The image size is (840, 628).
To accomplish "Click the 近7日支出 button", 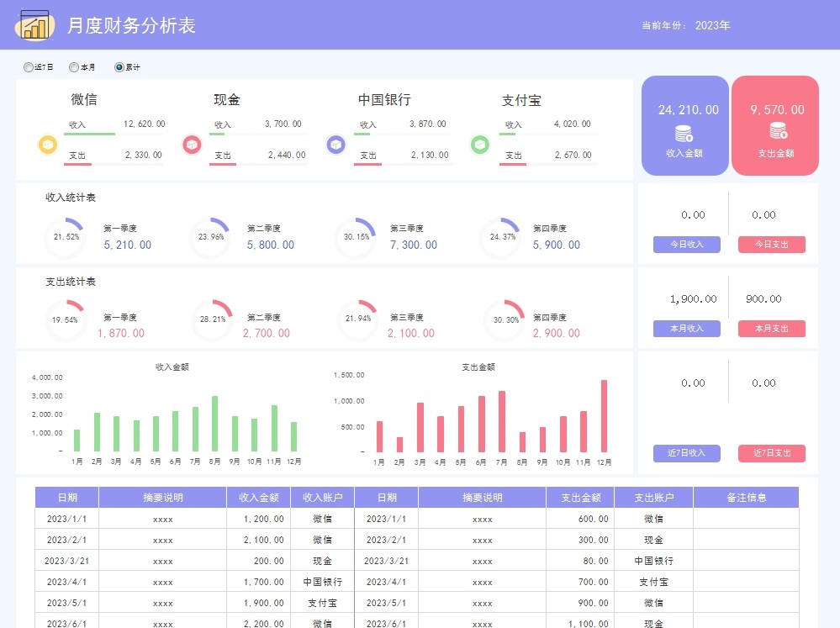I will click(771, 453).
